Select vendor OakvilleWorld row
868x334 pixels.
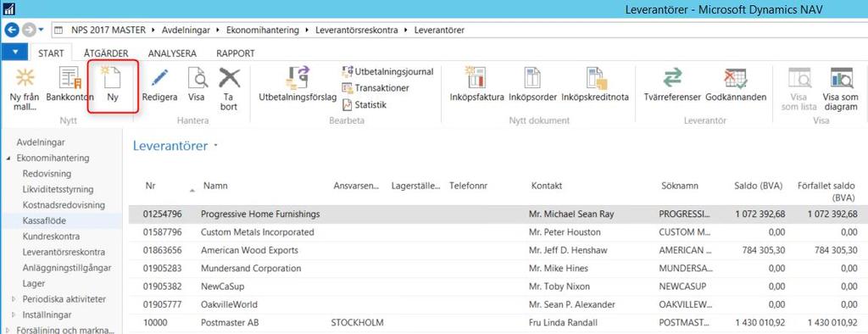(498, 304)
